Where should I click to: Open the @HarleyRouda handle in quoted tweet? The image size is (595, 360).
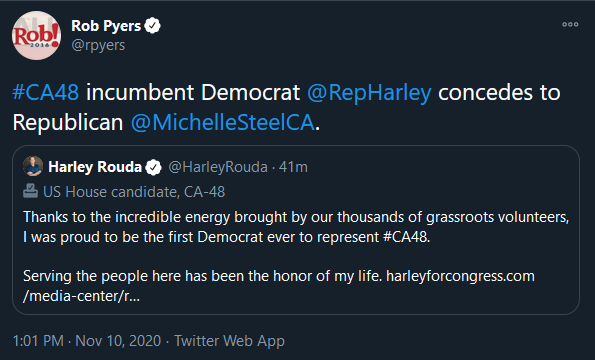click(x=218, y=167)
